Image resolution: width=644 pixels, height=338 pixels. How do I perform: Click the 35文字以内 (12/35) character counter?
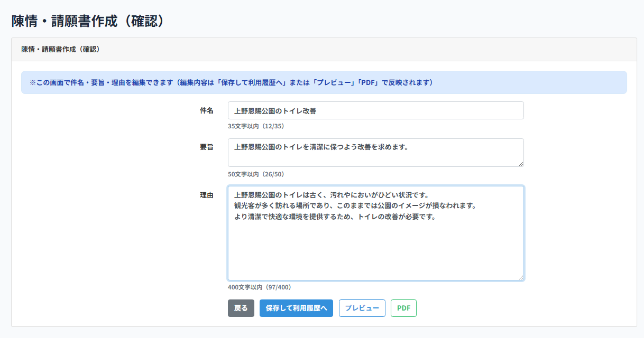256,127
